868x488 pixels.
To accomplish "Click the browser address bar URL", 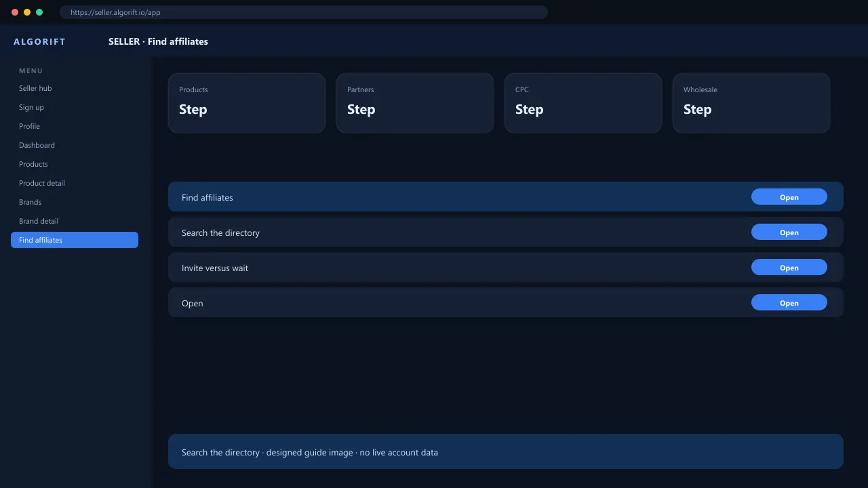I will click(x=304, y=12).
